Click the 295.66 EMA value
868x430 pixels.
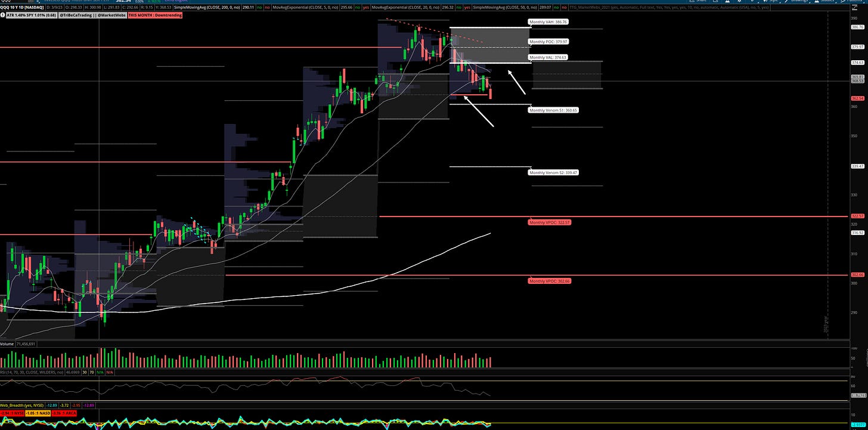tap(346, 7)
